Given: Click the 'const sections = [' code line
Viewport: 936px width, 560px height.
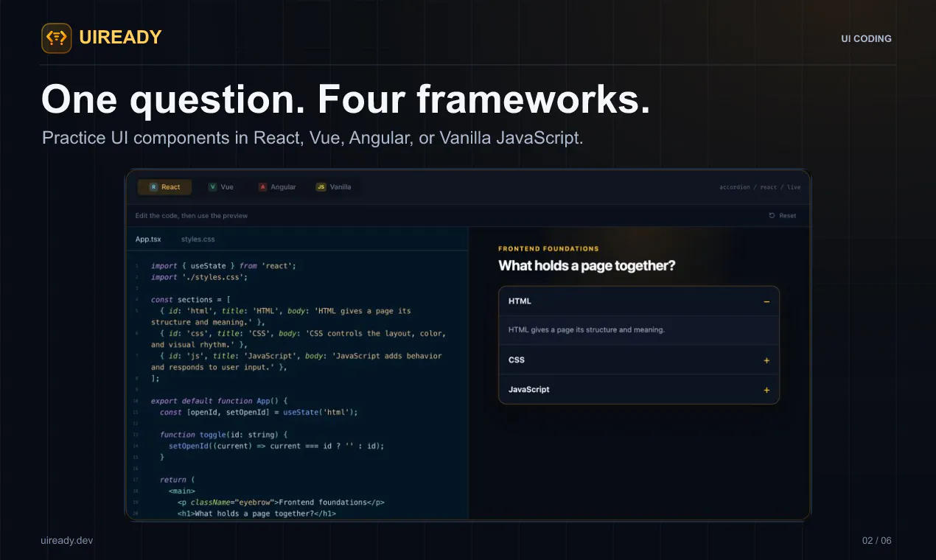Looking at the screenshot, I should [191, 300].
